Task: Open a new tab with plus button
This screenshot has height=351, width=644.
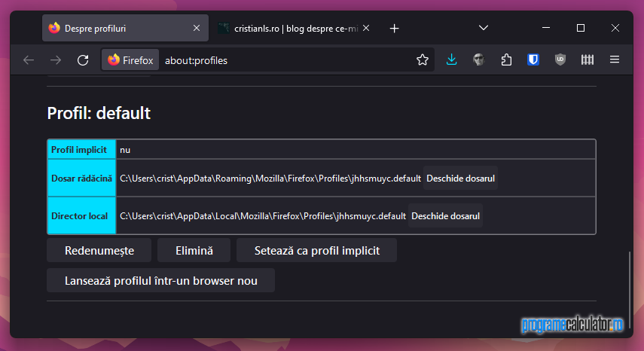Action: (x=394, y=29)
